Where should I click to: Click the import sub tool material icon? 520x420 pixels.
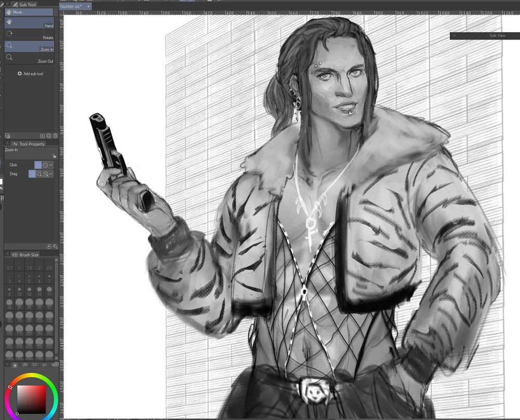43,136
